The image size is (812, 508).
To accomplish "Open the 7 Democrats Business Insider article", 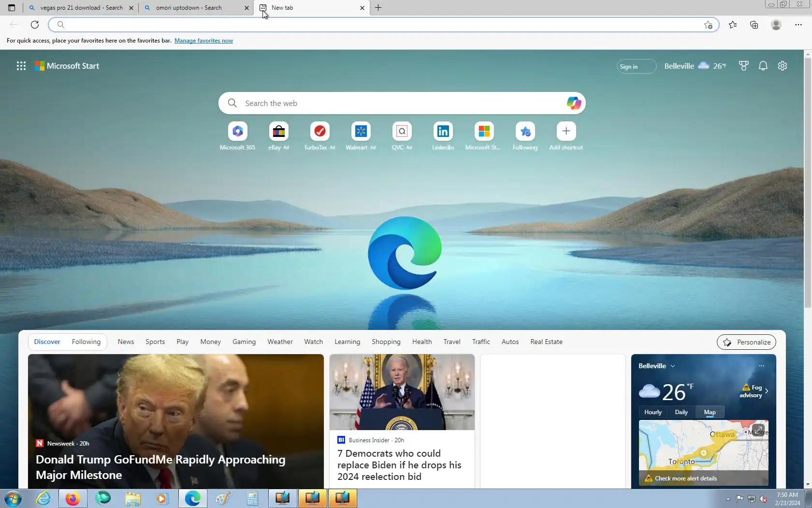I will coord(402,421).
